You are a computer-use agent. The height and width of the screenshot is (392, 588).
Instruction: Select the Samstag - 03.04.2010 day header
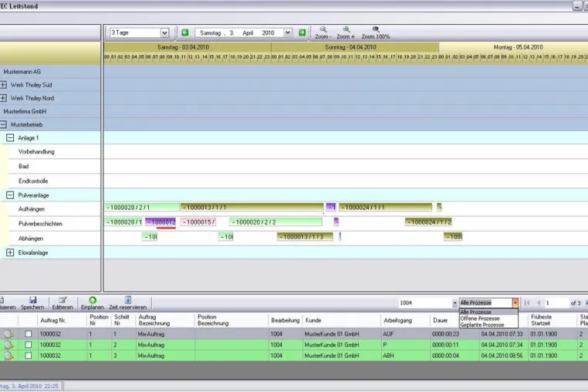[x=187, y=47]
